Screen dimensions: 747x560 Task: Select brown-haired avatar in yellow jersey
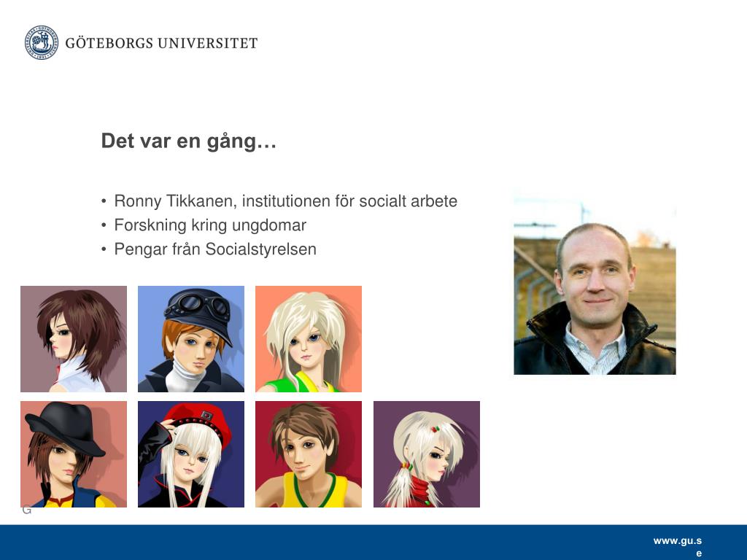[x=309, y=454]
